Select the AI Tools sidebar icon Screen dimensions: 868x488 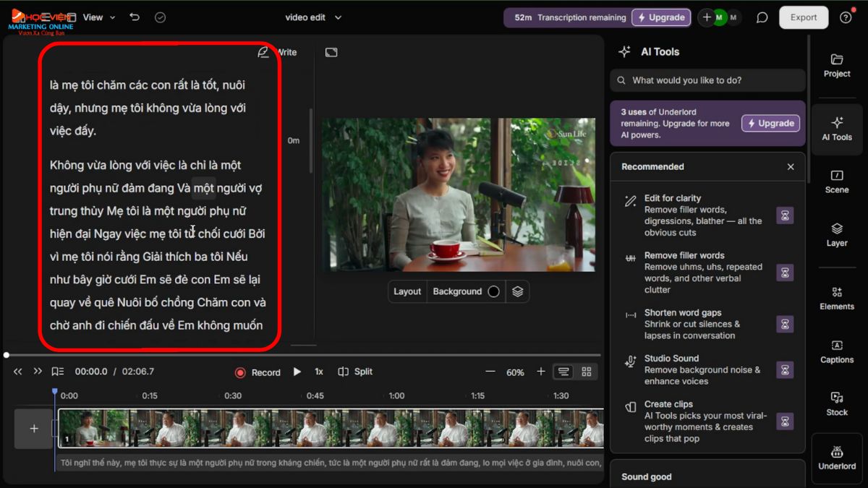tap(837, 129)
